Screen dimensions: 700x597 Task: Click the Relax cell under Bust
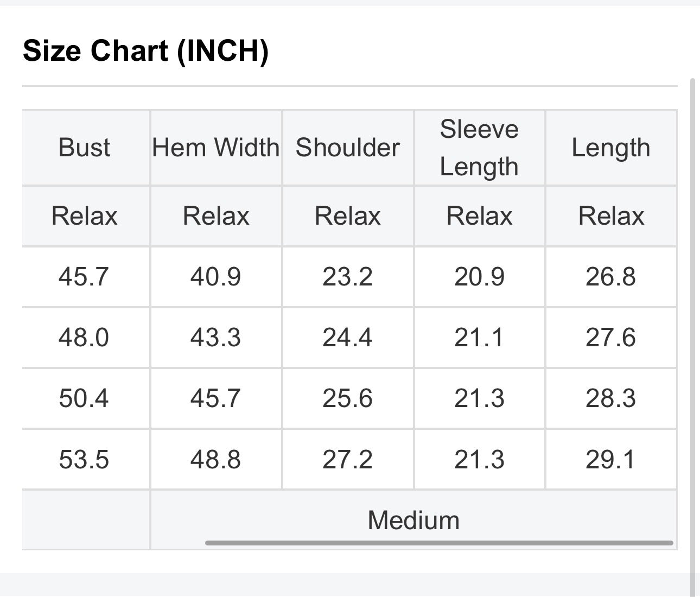click(x=84, y=216)
